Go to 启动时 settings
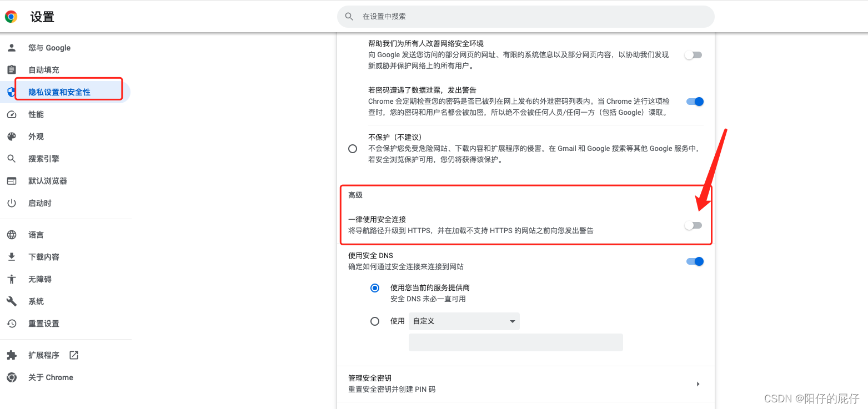Image resolution: width=868 pixels, height=409 pixels. [65, 203]
